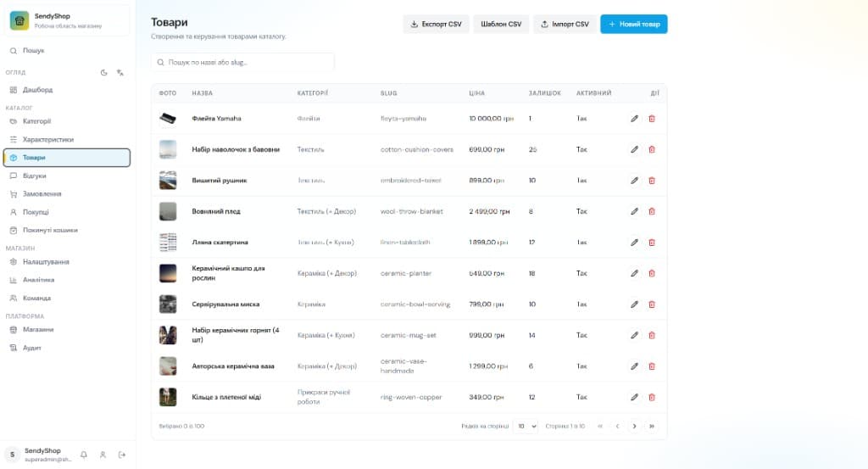Open Покинуті кошики in sidebar

coord(66,231)
